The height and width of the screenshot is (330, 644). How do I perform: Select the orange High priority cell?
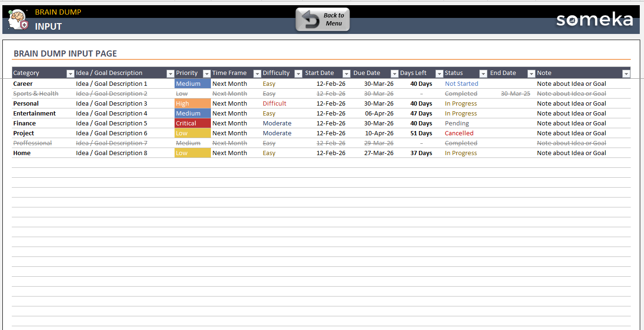(x=192, y=104)
